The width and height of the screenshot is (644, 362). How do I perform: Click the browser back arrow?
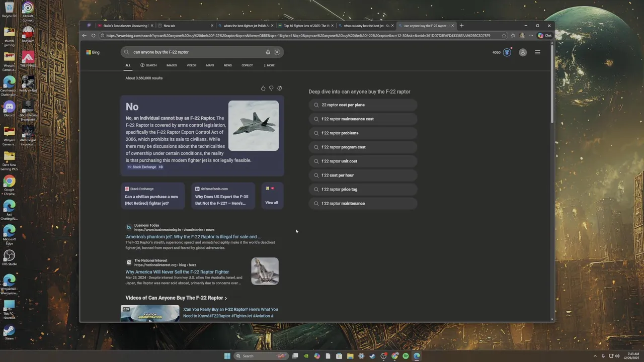point(84,36)
